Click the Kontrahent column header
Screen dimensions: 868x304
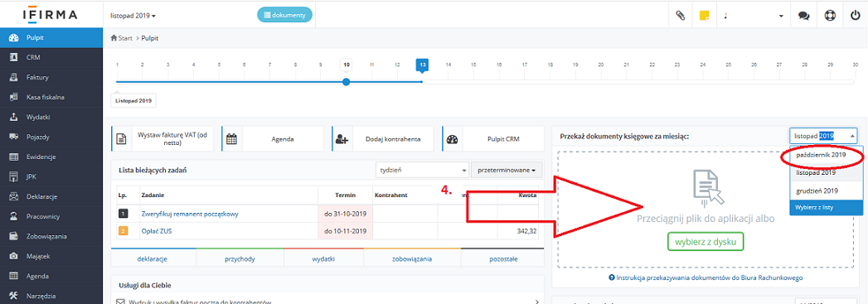click(x=391, y=195)
